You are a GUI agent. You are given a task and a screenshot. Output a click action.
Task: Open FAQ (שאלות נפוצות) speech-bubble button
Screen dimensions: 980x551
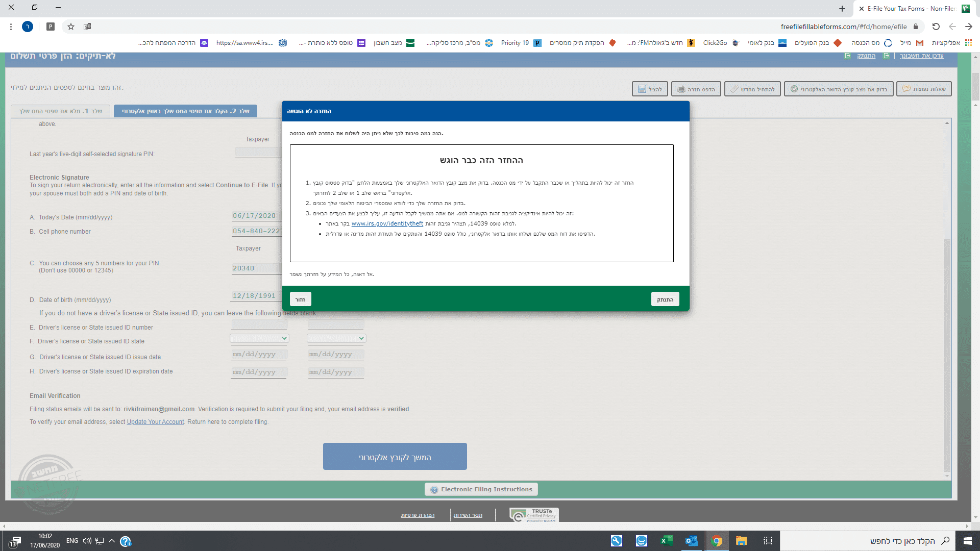click(x=924, y=89)
